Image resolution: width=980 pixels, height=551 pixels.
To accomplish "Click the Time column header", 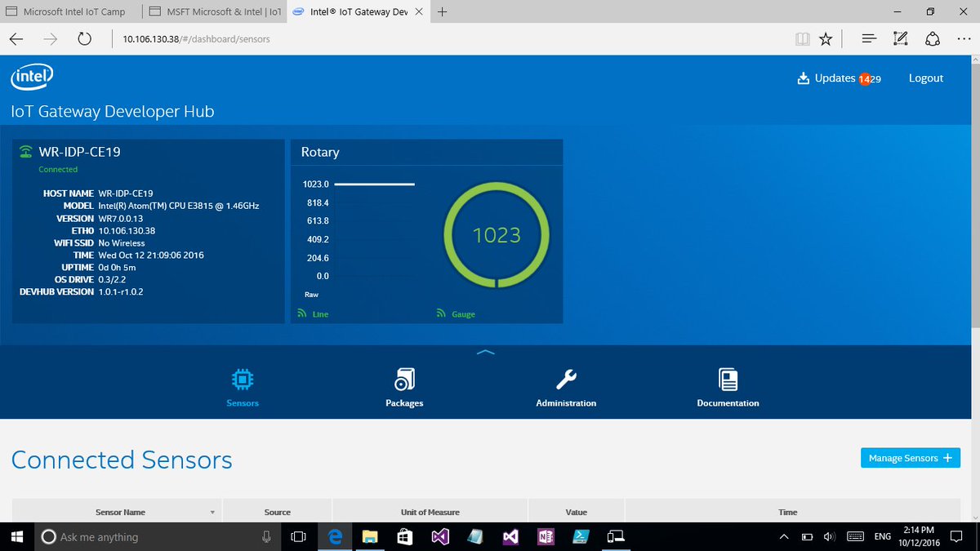I will tap(788, 513).
